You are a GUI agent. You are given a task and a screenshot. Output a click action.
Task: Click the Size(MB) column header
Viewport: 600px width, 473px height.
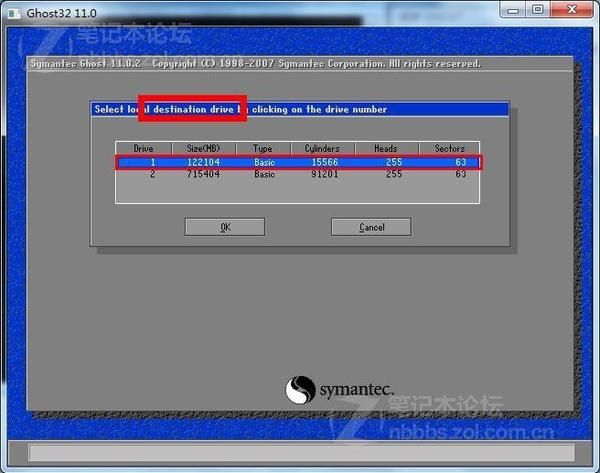[204, 148]
